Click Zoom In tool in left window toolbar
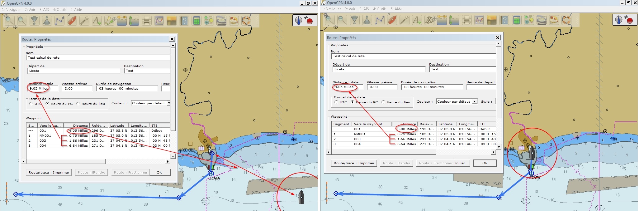This screenshot has height=211, width=644. tap(9, 21)
